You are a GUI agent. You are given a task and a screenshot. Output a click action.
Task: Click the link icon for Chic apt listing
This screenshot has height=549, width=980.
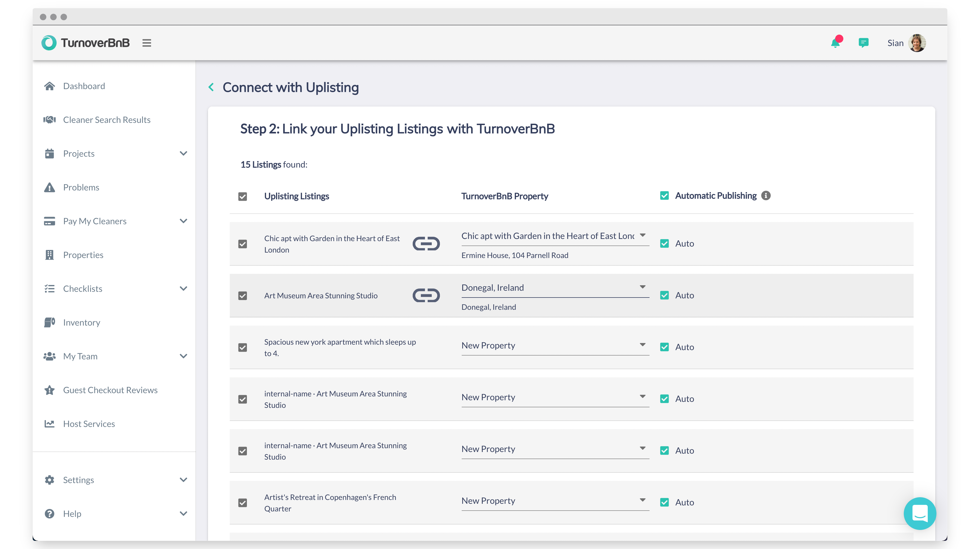(x=426, y=244)
